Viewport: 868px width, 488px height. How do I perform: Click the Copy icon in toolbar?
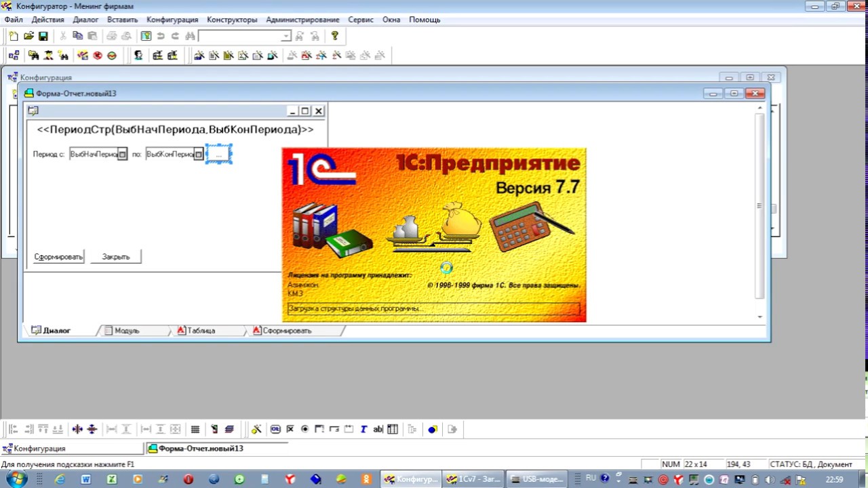(x=77, y=36)
